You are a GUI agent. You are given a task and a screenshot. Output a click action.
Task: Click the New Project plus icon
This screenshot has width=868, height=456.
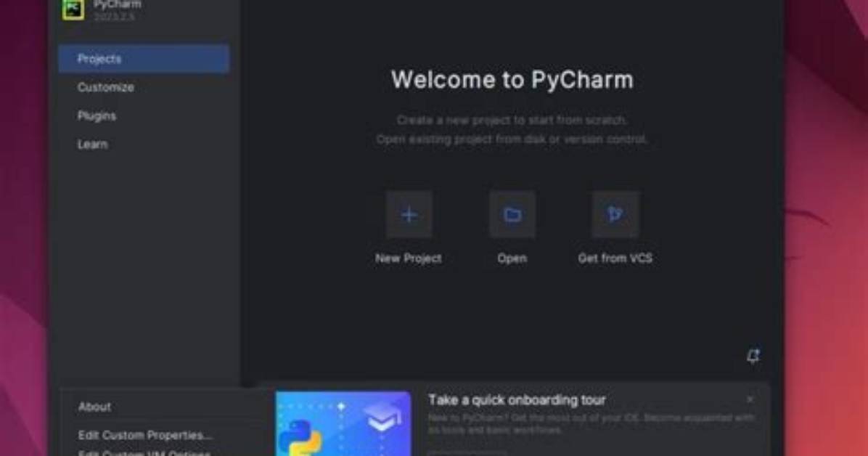coord(409,214)
